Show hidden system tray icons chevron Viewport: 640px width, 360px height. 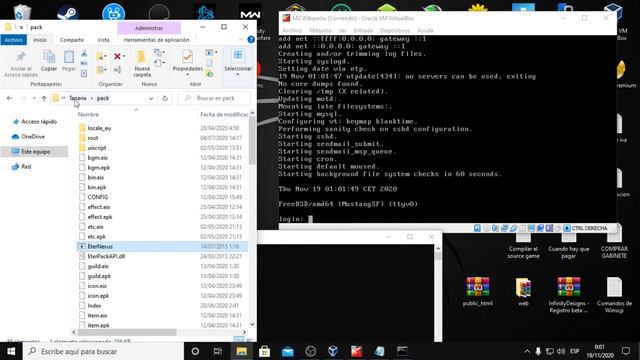527,351
